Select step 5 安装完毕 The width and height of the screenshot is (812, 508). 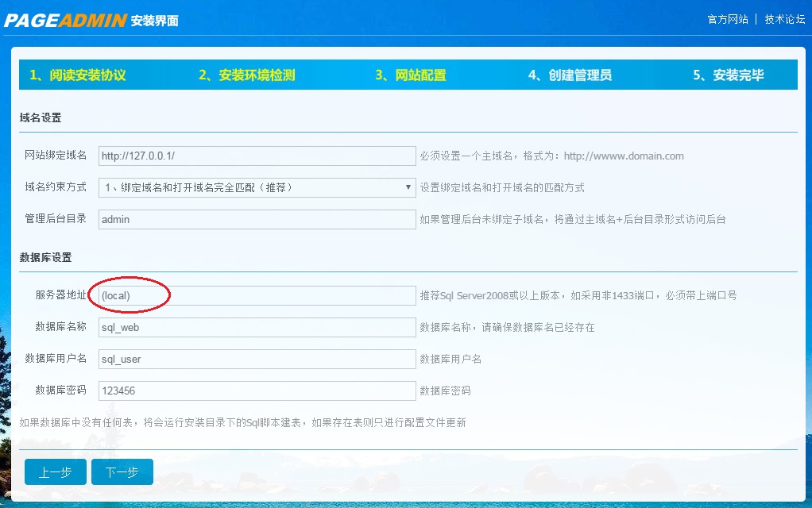coord(728,75)
